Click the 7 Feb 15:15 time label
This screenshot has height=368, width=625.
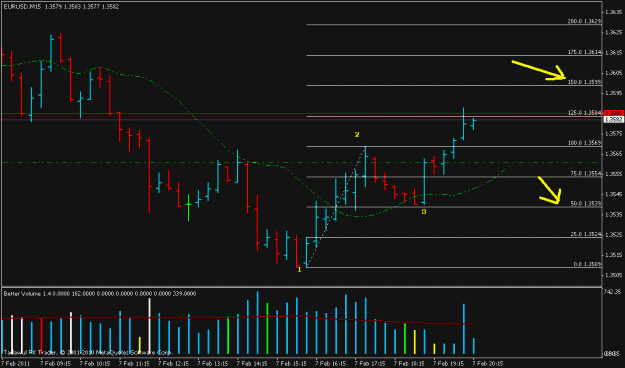[291, 364]
